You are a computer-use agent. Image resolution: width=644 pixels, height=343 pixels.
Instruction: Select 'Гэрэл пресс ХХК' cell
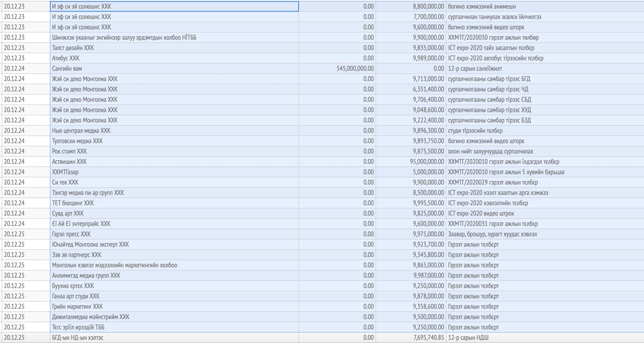click(174, 234)
